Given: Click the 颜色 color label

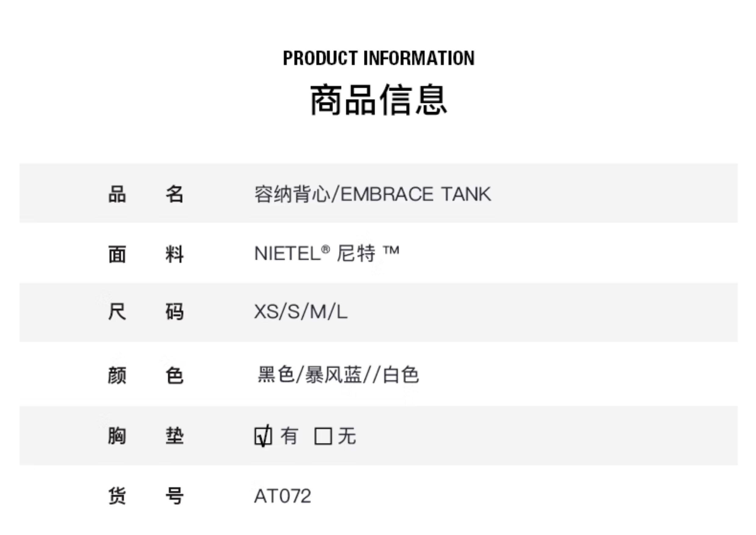Looking at the screenshot, I should tap(146, 375).
